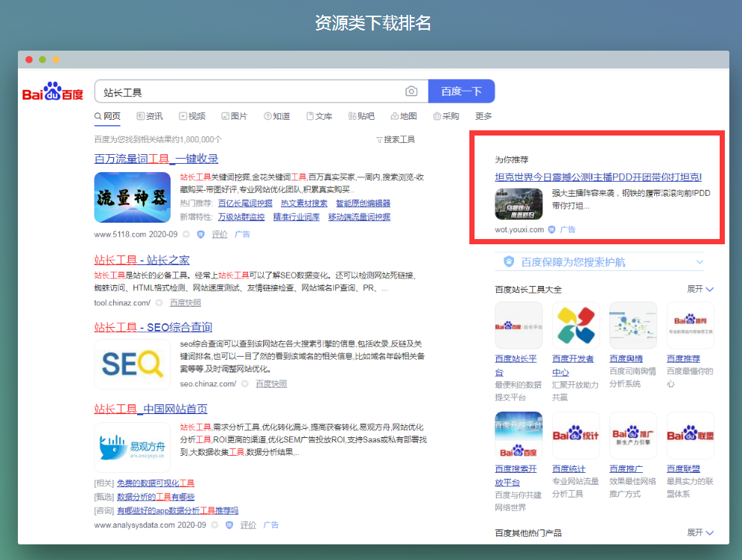
Task: Open 百度推广 text link
Action: click(x=626, y=468)
